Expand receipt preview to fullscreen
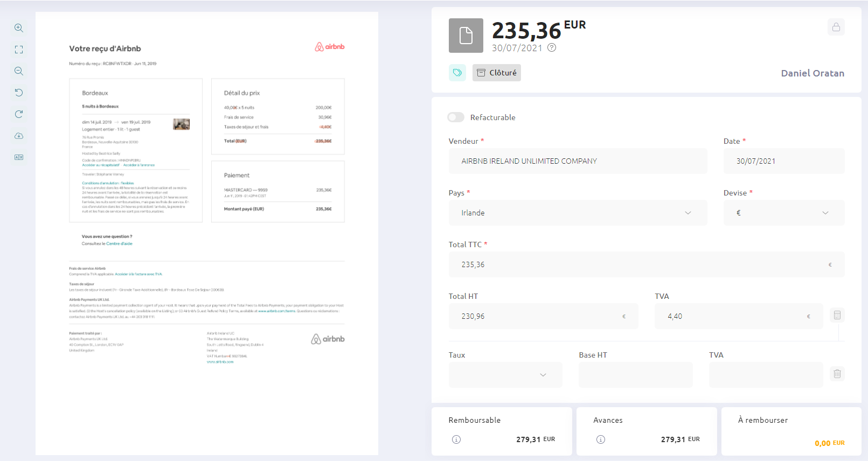Viewport: 868px width, 461px height. pos(19,50)
